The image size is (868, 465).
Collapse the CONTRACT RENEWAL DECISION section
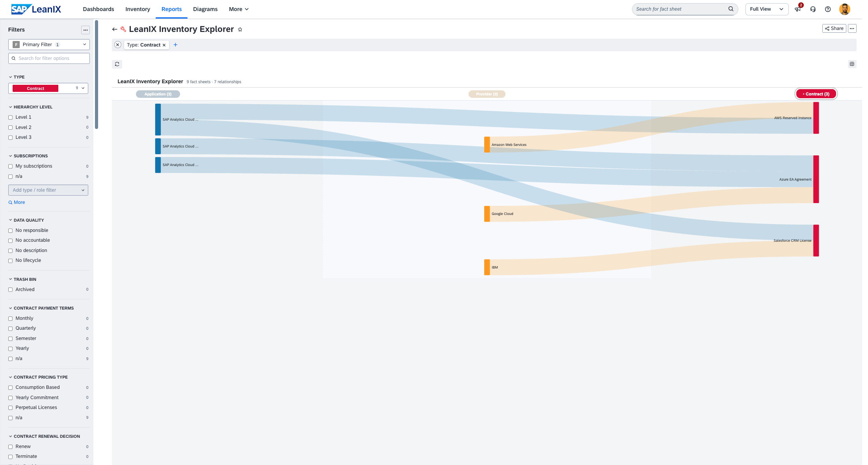[44, 437]
